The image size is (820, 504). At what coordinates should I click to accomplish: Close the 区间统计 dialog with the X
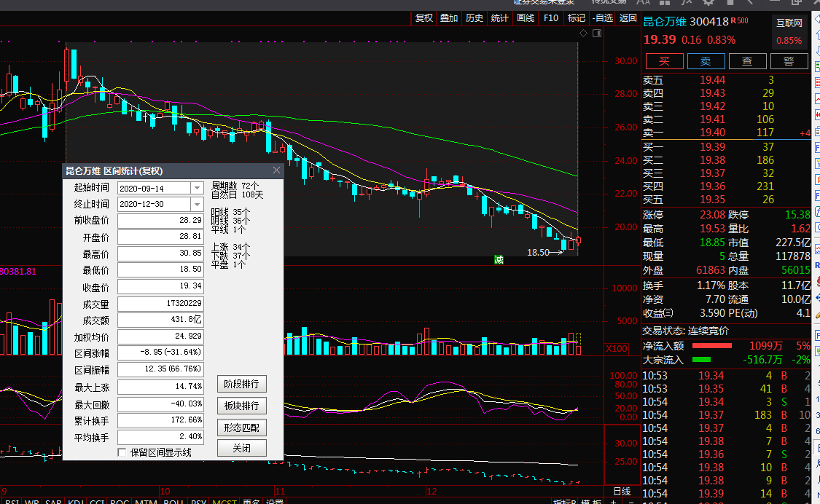(x=277, y=170)
